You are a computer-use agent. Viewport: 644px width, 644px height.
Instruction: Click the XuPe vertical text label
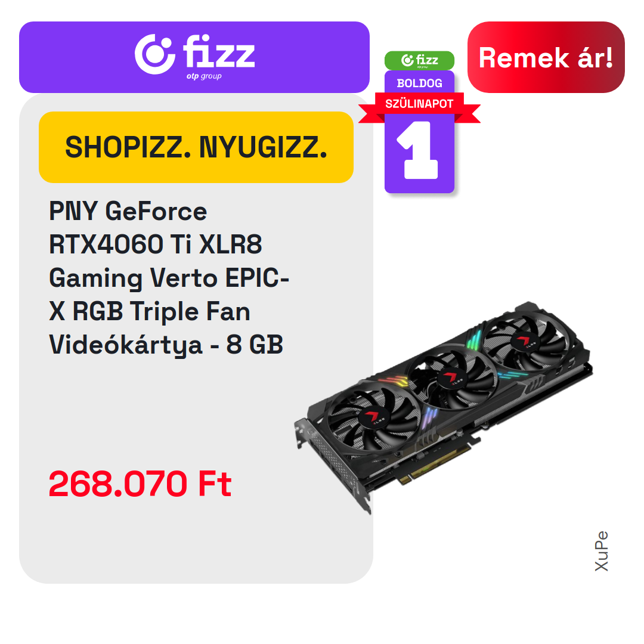[601, 551]
